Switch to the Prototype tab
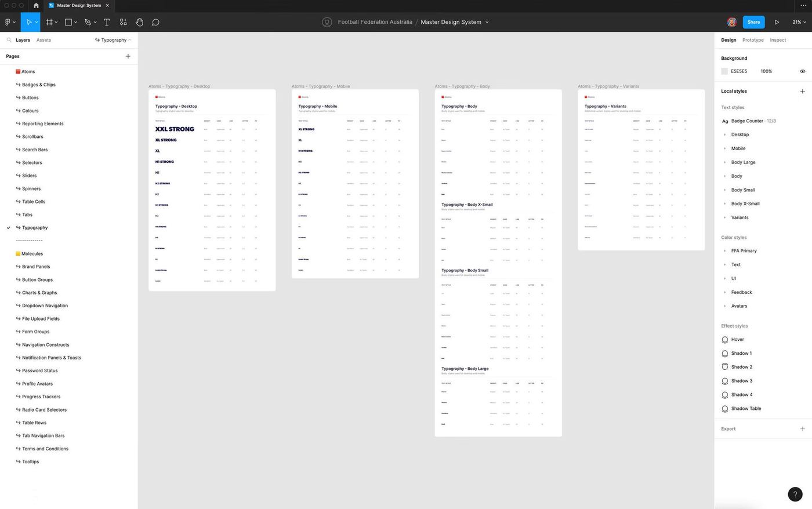The height and width of the screenshot is (509, 812). [753, 40]
